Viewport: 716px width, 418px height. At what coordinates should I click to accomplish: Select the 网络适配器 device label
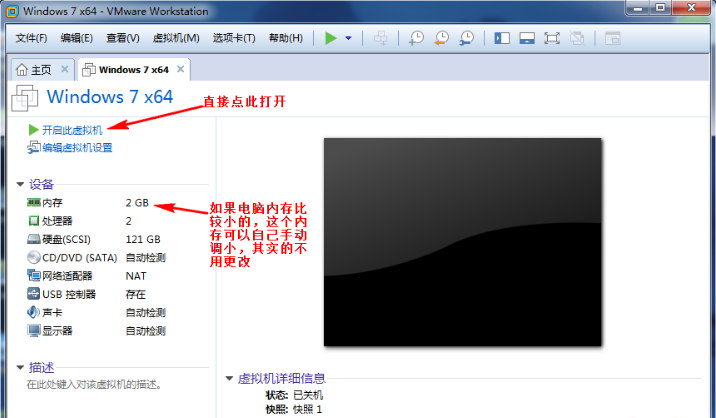(x=67, y=276)
